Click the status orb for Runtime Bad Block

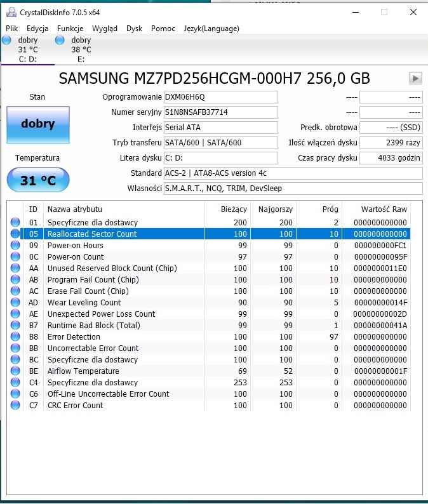15,325
